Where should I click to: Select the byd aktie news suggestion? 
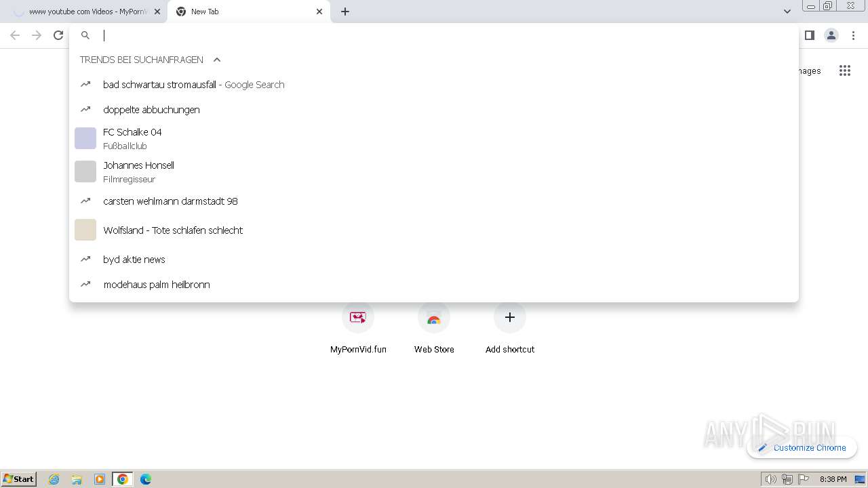click(x=434, y=260)
